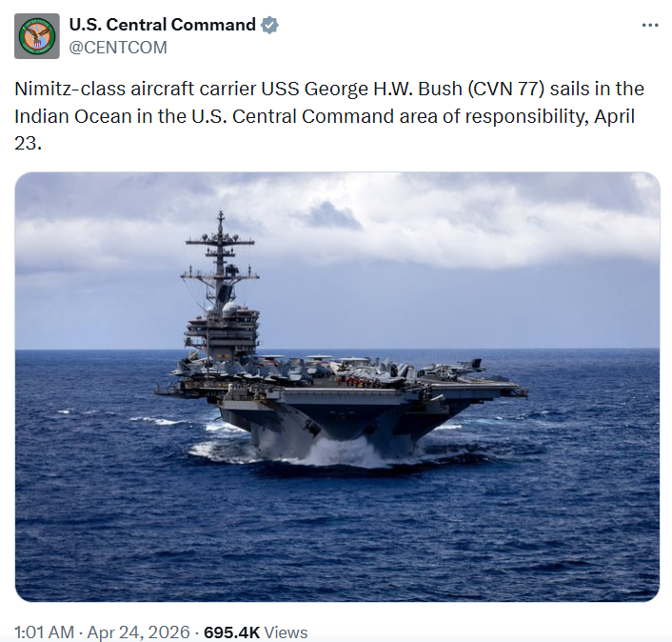Click the 695.4K view count
Screen dimensions: 672x642
point(233,632)
